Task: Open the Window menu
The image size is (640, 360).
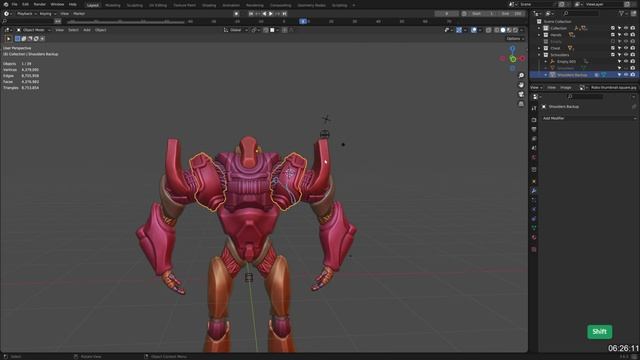Action: [57, 4]
